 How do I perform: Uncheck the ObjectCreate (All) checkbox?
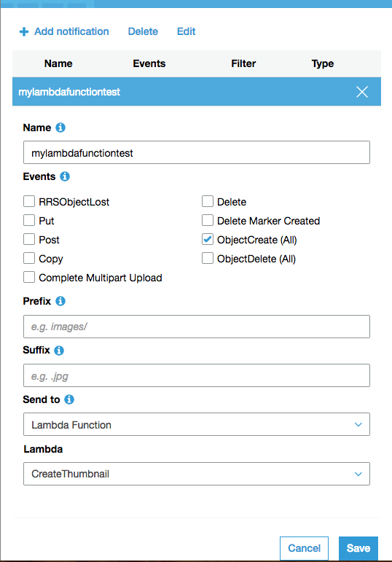(x=208, y=239)
